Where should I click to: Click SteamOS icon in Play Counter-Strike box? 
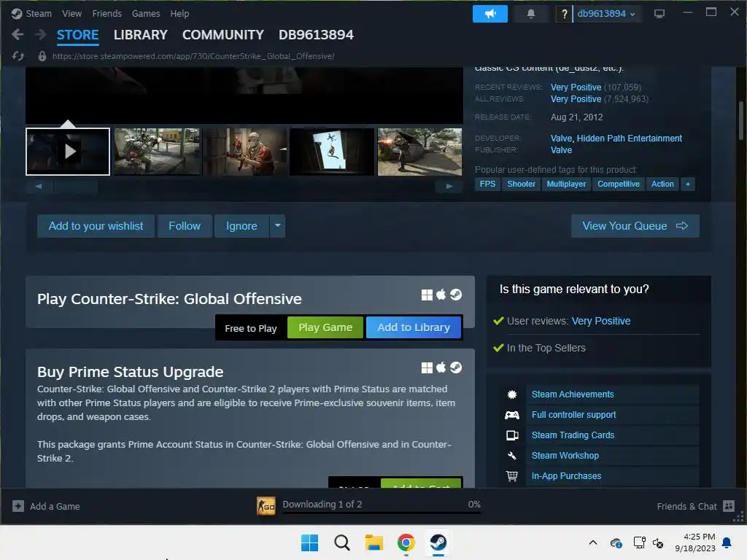click(x=456, y=295)
